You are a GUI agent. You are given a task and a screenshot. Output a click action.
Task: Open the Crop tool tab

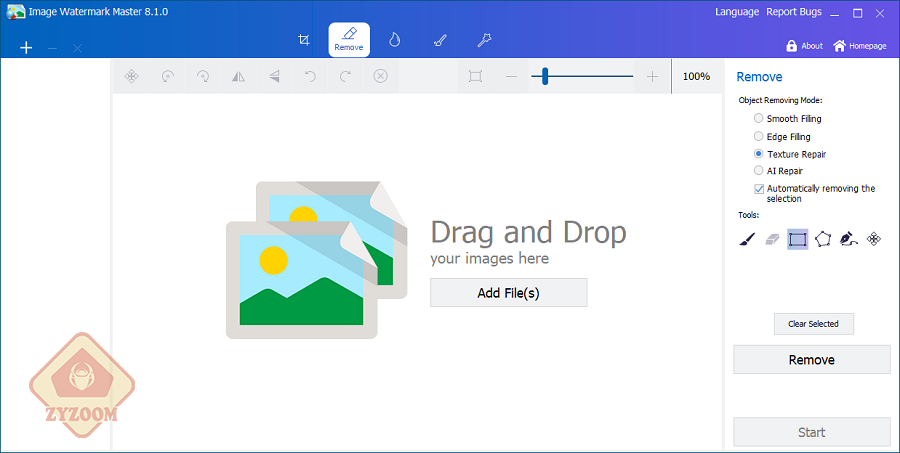click(304, 40)
